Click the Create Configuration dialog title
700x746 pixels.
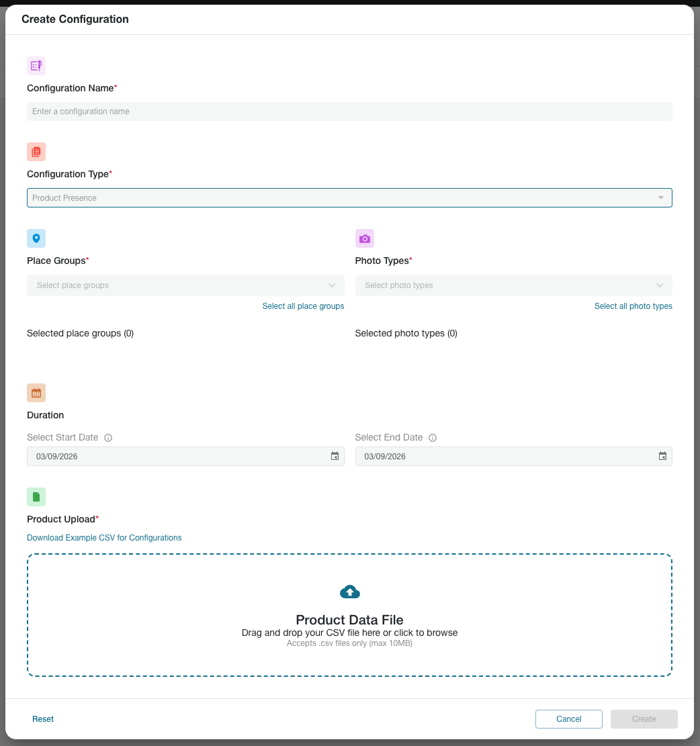75,19
